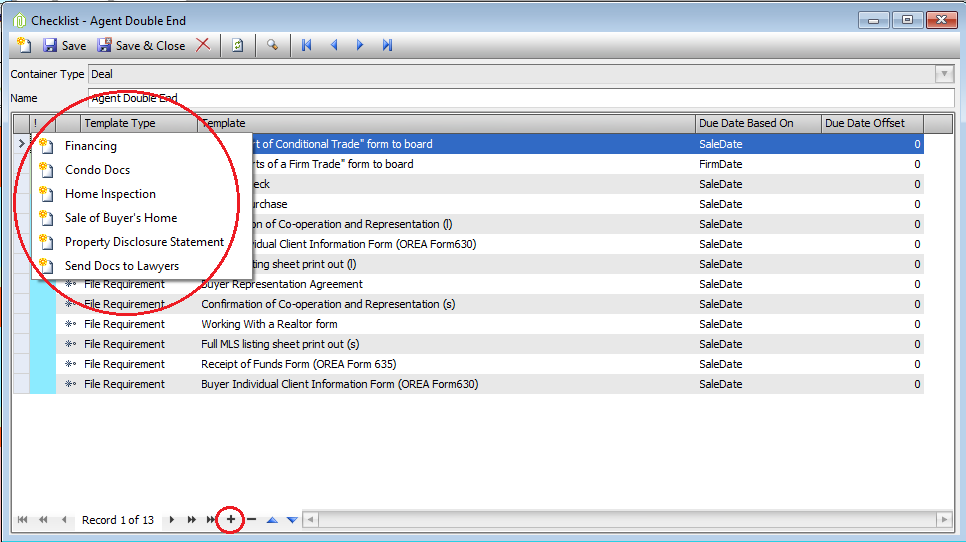
Task: Go to last record toolbar arrow
Action: point(387,45)
